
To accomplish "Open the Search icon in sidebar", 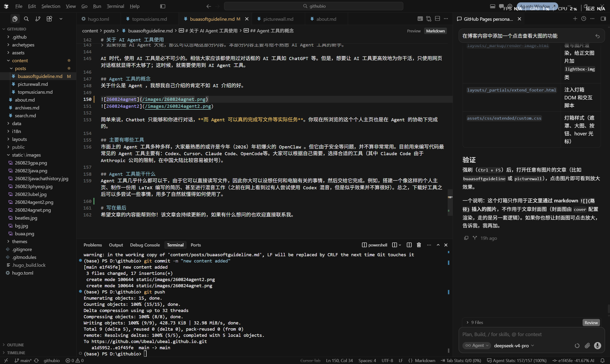I will tap(26, 19).
